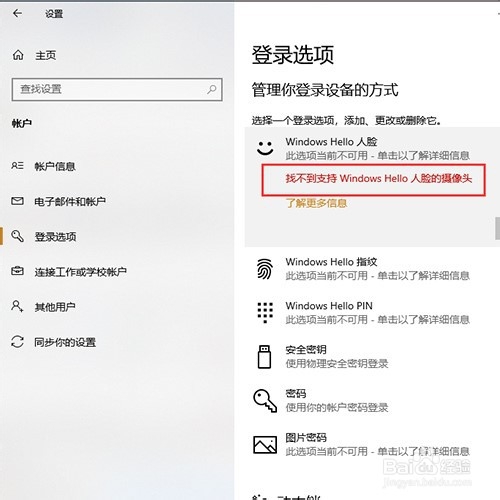Image resolution: width=500 pixels, height=500 pixels.
Task: Click the key icon for 密码 option
Action: tap(265, 401)
